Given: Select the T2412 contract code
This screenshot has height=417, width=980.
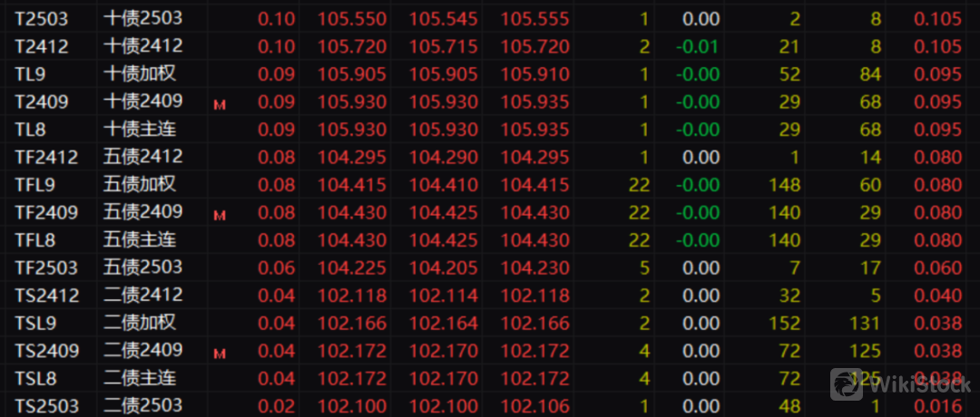Looking at the screenshot, I should [x=41, y=46].
